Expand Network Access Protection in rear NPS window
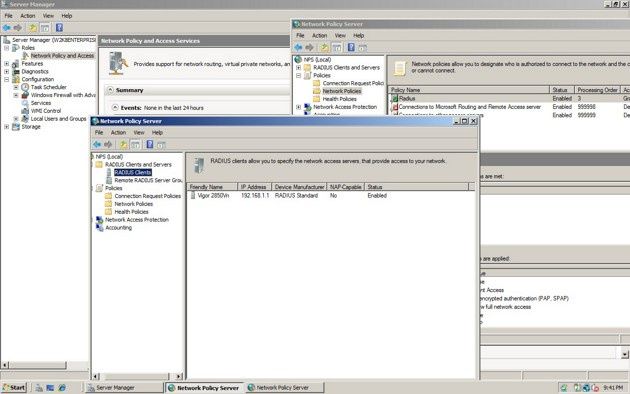 299,107
